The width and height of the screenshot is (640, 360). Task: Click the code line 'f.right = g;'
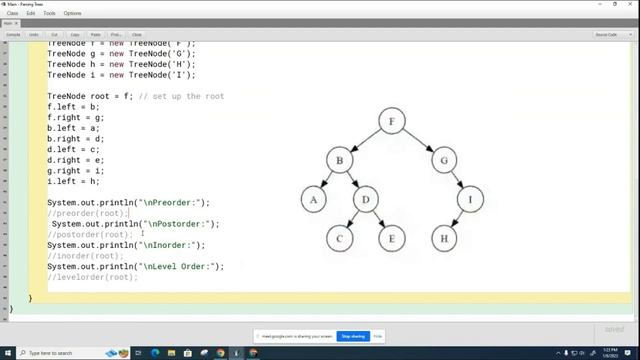pos(76,118)
